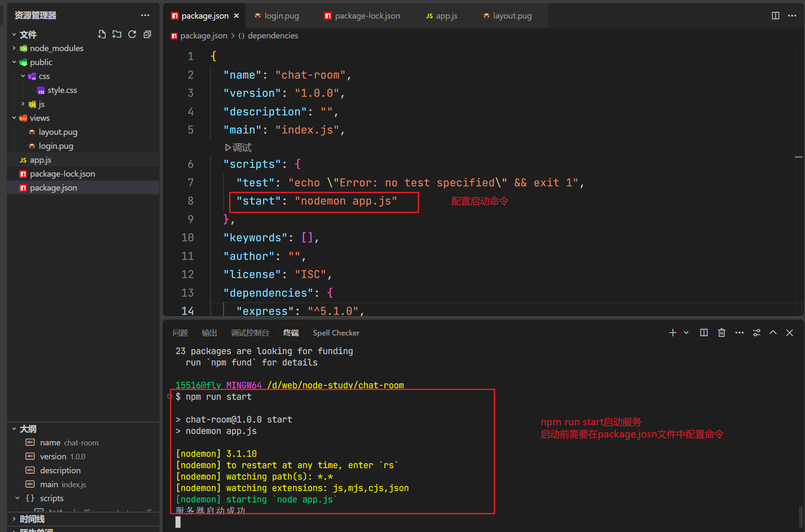Open style.css in the explorer
Screen dimensions: 805x532
(x=83, y=90)
